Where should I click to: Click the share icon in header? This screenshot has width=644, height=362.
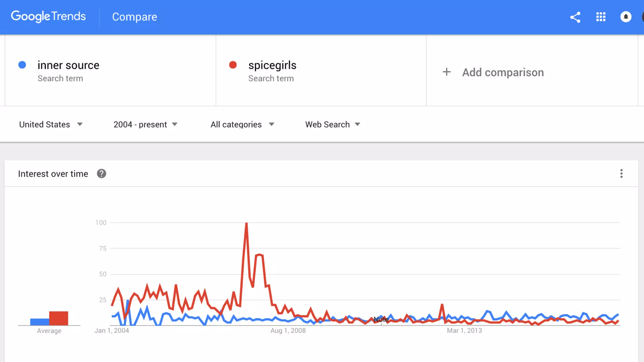(575, 17)
